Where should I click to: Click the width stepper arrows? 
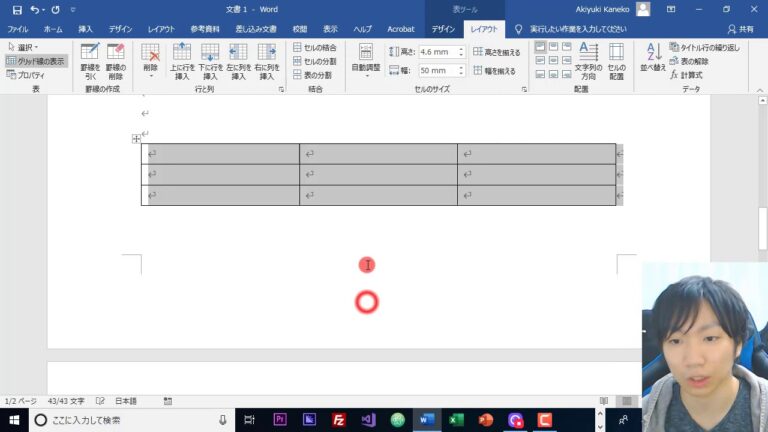[x=461, y=71]
